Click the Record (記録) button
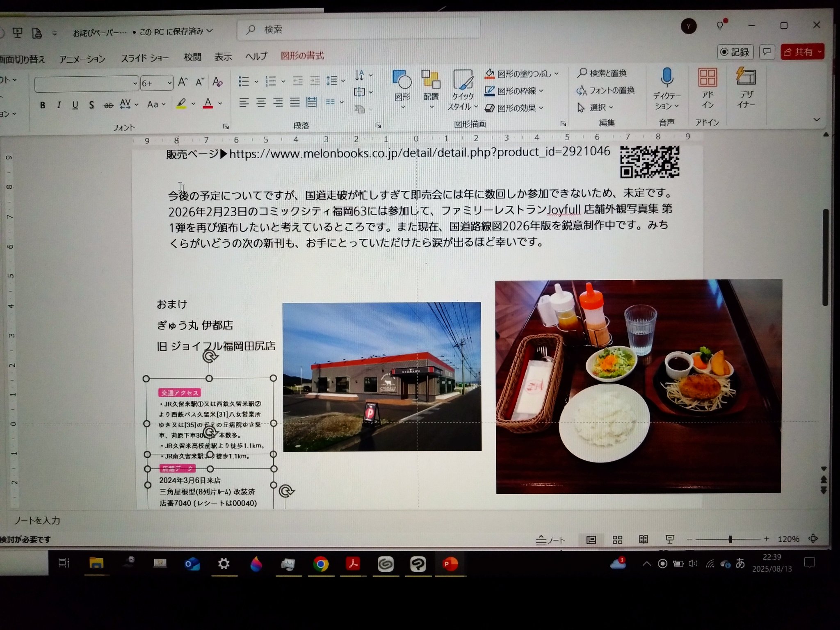Image resolution: width=840 pixels, height=630 pixels. click(x=735, y=52)
